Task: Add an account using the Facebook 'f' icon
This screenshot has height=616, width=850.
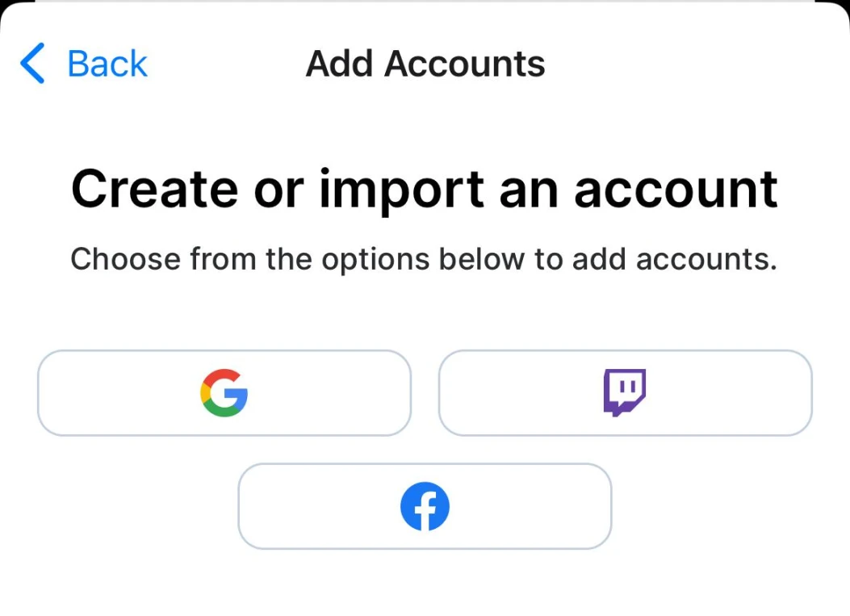Action: (425, 506)
